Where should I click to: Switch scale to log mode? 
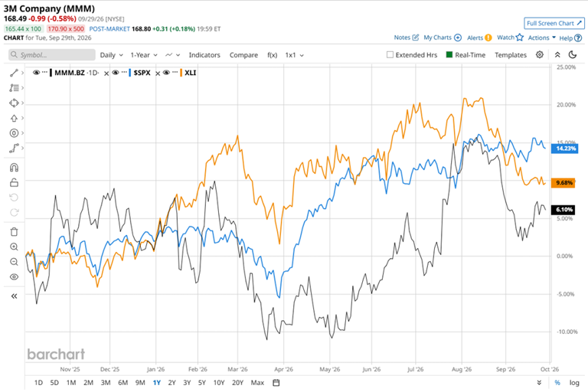click(574, 383)
